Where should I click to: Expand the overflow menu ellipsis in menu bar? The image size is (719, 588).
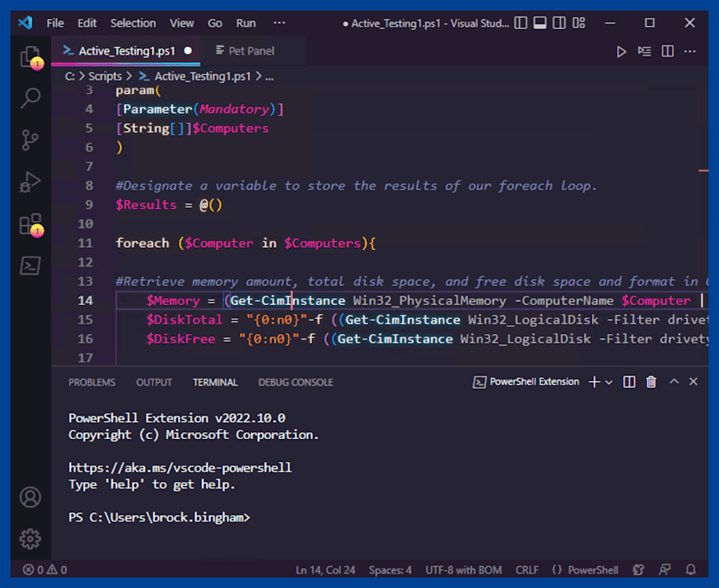(279, 23)
